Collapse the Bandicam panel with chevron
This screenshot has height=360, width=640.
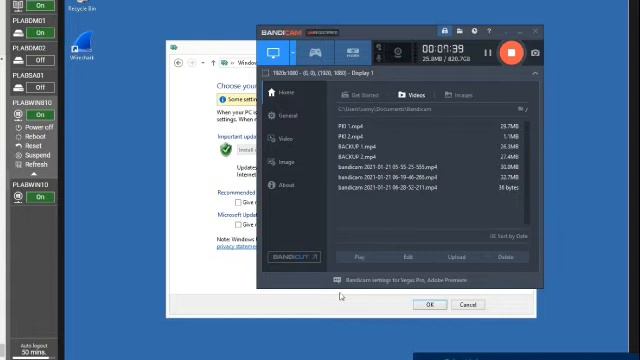pyautogui.click(x=535, y=73)
